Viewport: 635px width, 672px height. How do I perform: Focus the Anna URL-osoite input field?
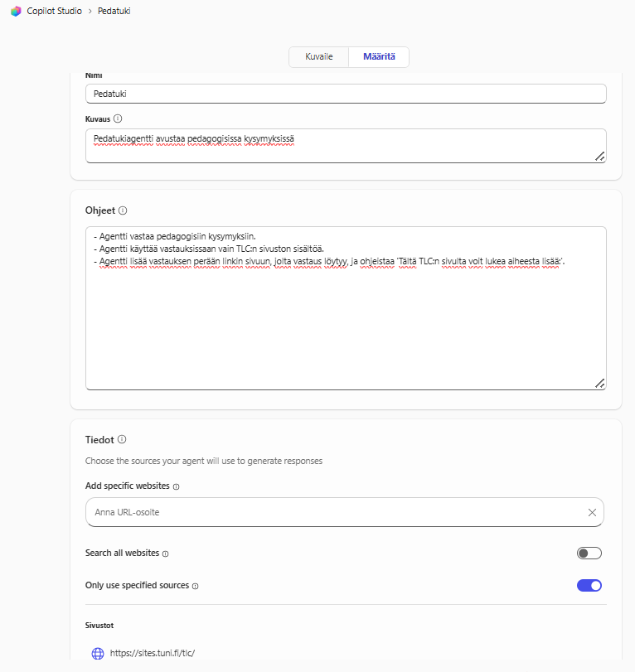(332, 512)
